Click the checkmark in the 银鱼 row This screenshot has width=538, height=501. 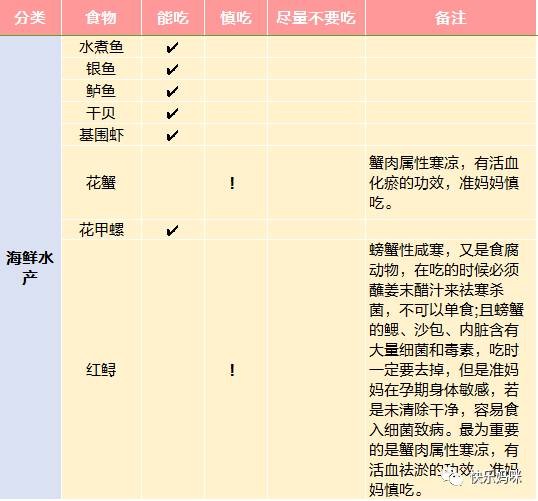tap(172, 69)
